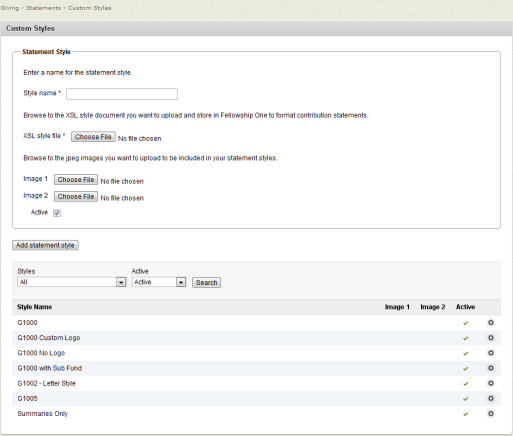Go to Statements breadcrumb link
The height and width of the screenshot is (436, 513).
tap(43, 8)
